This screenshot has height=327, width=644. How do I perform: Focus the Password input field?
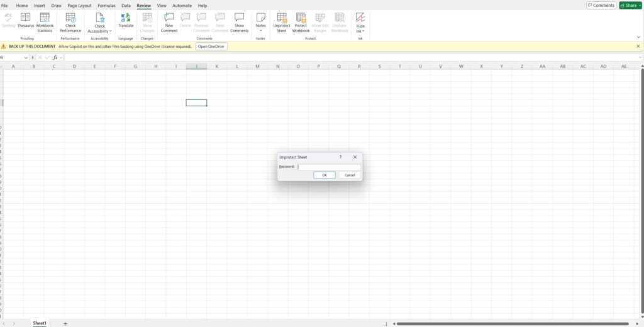pyautogui.click(x=329, y=167)
